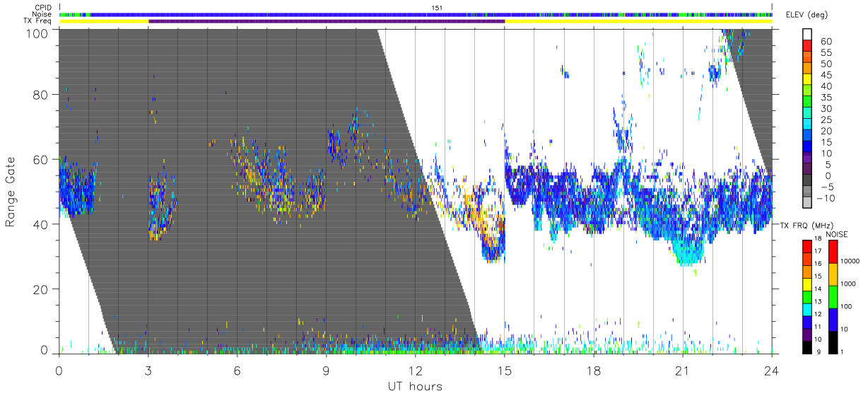Image resolution: width=868 pixels, height=401 pixels.
Task: Click the black bottom swatch of TX FRQ colorbar
Action: (808, 347)
